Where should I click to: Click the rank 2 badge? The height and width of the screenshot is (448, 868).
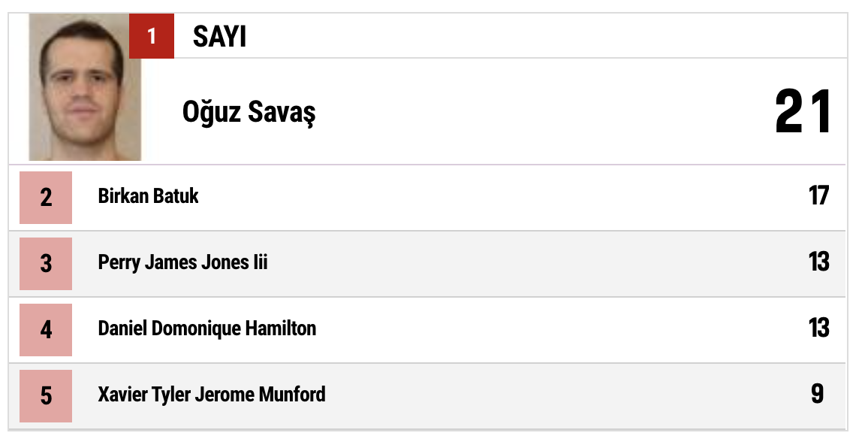[x=46, y=198]
